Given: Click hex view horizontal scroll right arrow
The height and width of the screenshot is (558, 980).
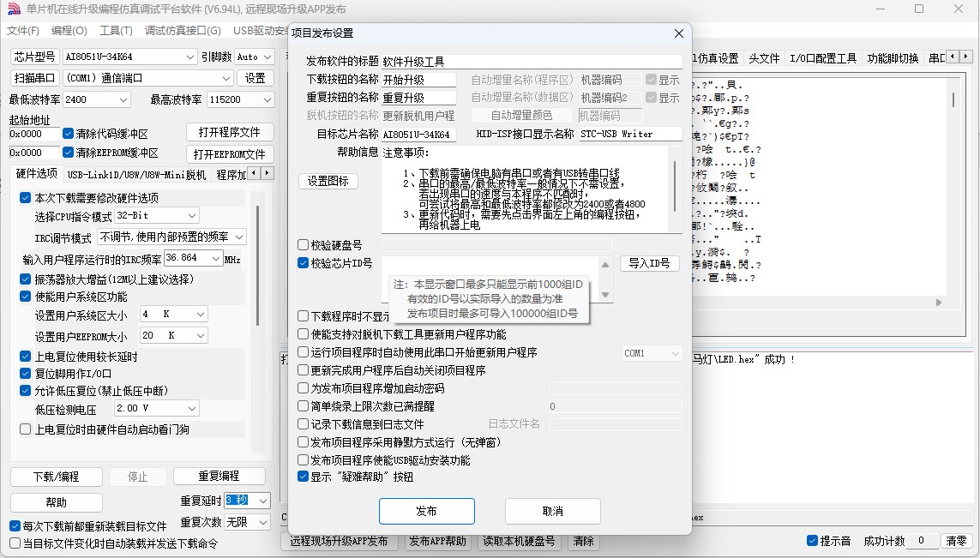Looking at the screenshot, I should (x=938, y=303).
